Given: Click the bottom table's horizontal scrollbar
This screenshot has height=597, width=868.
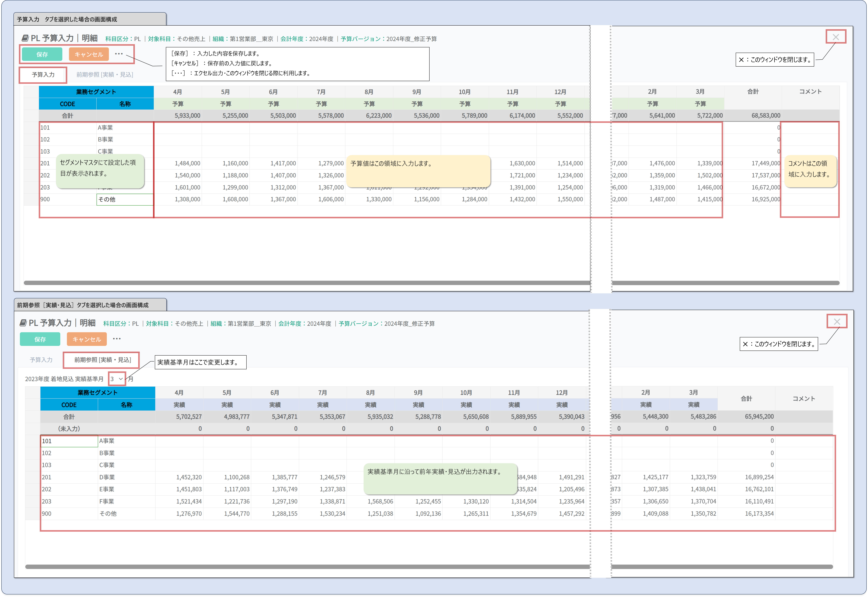Looking at the screenshot, I should [299, 567].
